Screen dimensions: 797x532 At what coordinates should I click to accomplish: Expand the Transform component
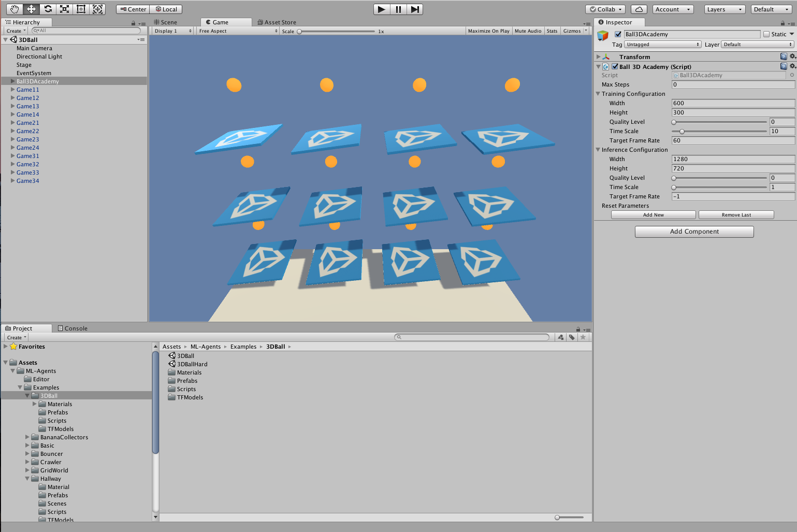click(599, 56)
